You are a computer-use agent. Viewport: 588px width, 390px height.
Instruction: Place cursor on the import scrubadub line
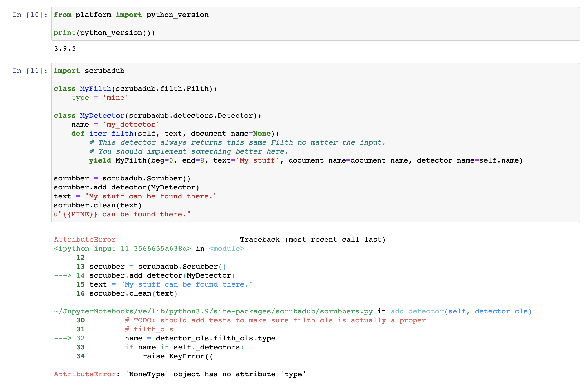tap(89, 70)
